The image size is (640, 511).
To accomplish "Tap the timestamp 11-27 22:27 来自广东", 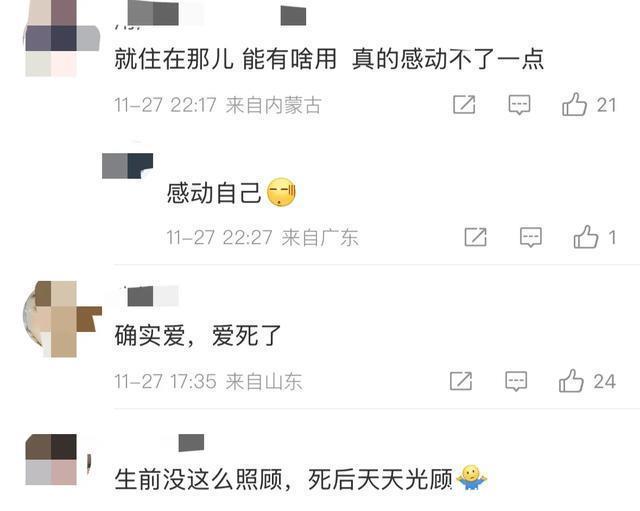I will [x=262, y=238].
